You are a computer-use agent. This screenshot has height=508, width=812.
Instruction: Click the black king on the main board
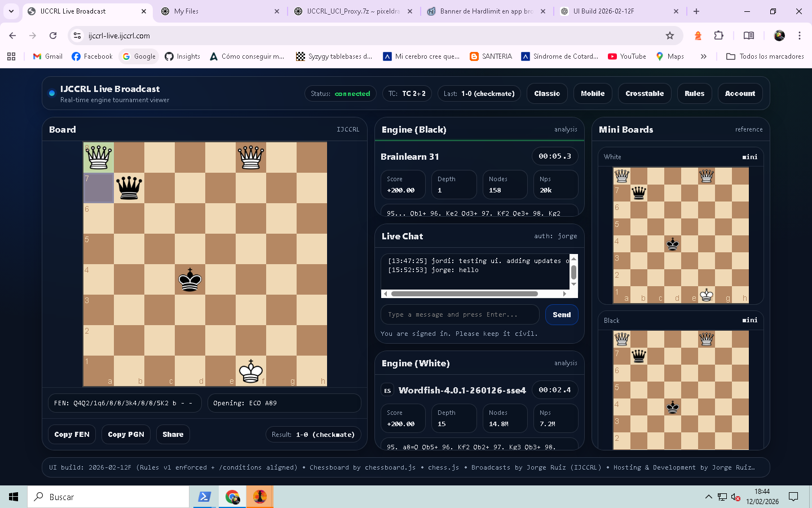coord(190,280)
